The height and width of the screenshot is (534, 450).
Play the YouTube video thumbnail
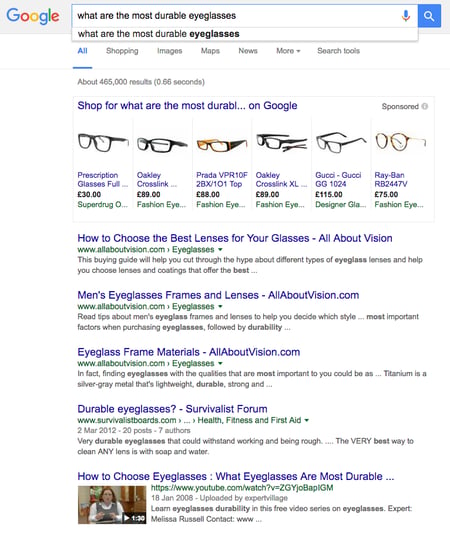(x=112, y=505)
